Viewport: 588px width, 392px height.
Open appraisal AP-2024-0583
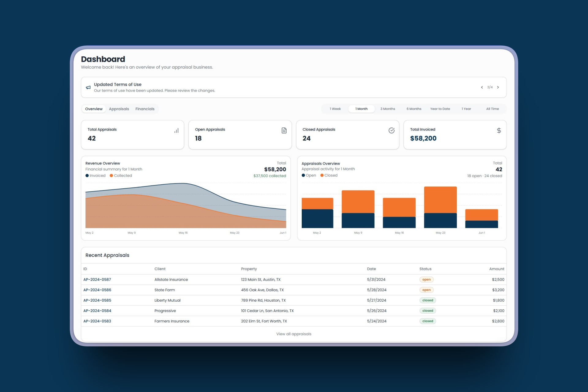click(97, 321)
